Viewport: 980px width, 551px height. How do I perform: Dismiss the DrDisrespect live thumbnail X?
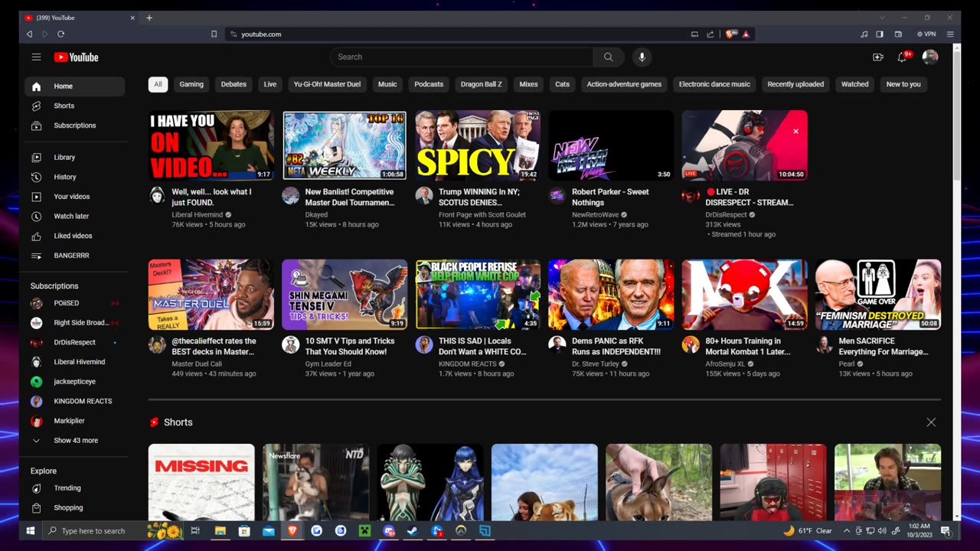(x=795, y=132)
